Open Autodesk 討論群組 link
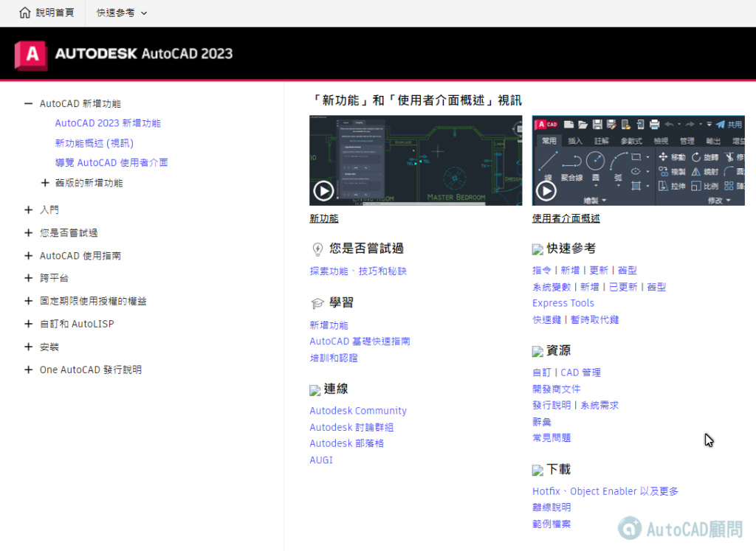Image resolution: width=756 pixels, height=551 pixels. click(x=351, y=427)
